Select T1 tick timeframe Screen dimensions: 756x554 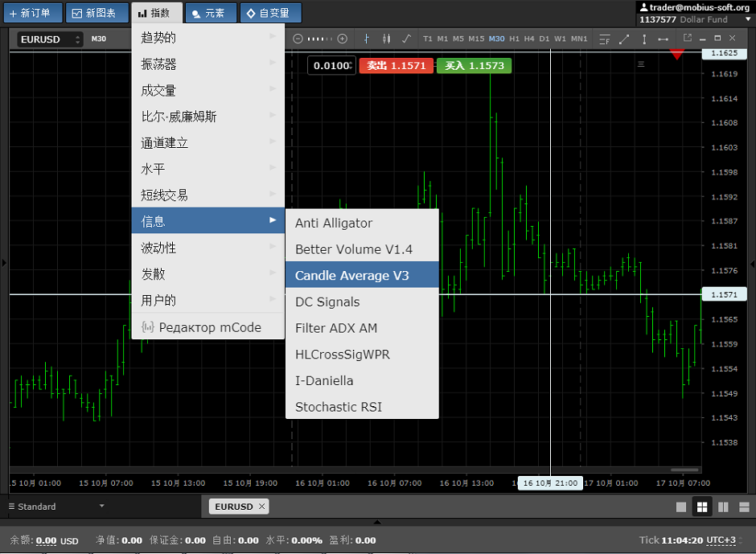tap(428, 39)
